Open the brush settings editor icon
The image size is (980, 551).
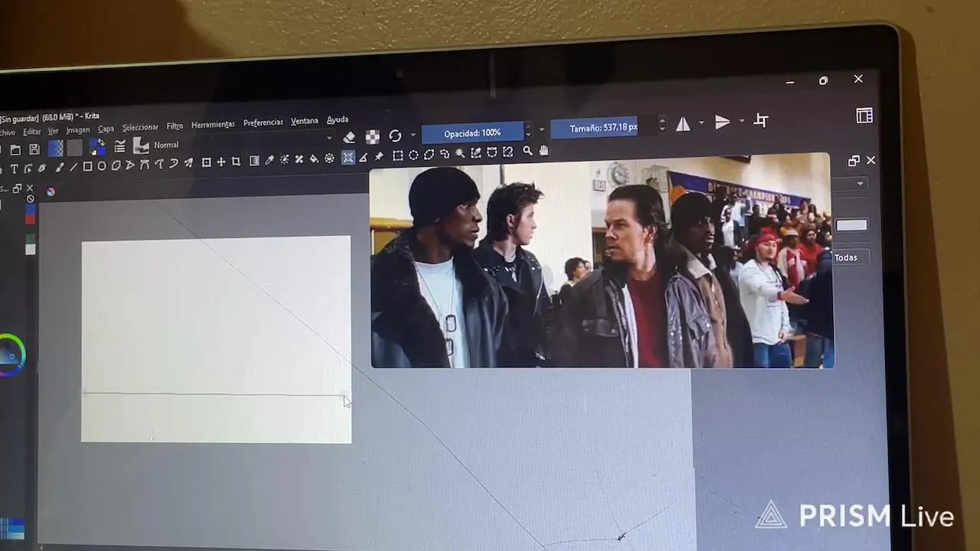(120, 146)
